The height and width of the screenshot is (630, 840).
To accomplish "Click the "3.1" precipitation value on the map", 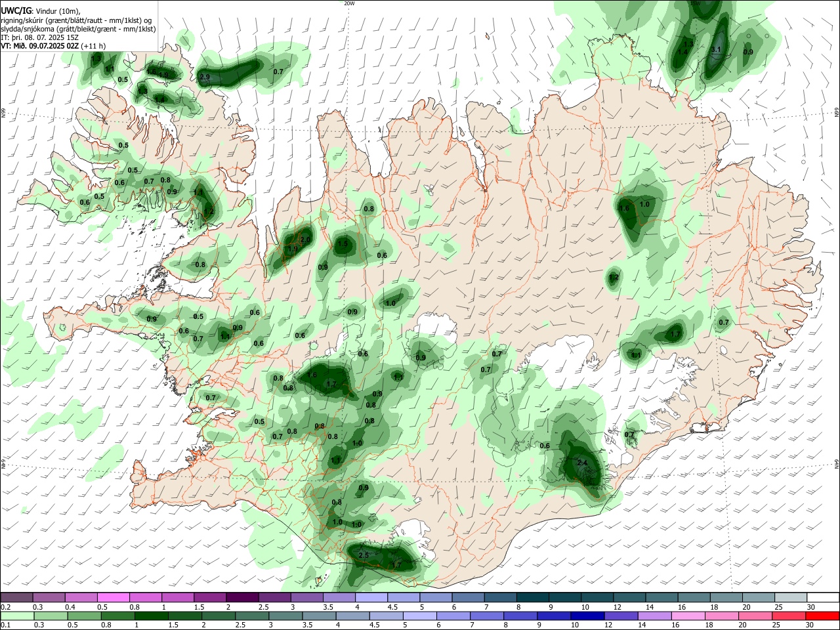I will pyautogui.click(x=716, y=50).
